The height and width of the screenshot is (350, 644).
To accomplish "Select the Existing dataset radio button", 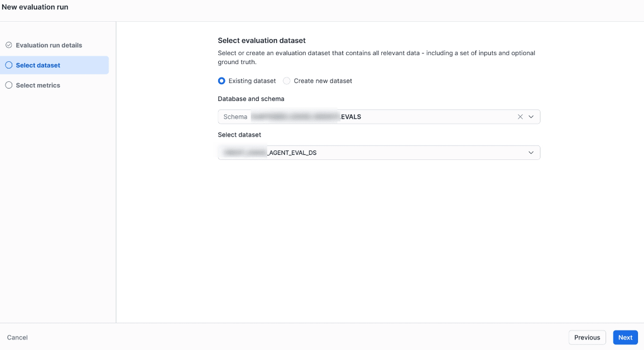I will pyautogui.click(x=222, y=81).
